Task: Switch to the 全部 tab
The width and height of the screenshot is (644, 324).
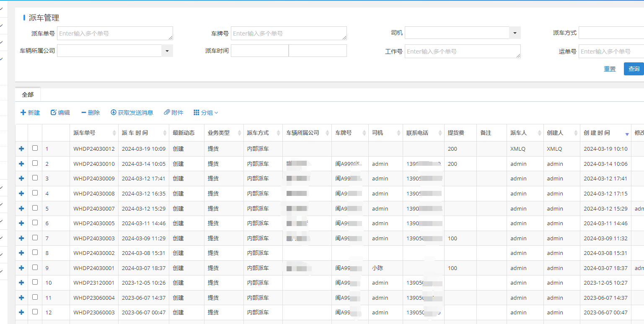Action: (x=28, y=95)
